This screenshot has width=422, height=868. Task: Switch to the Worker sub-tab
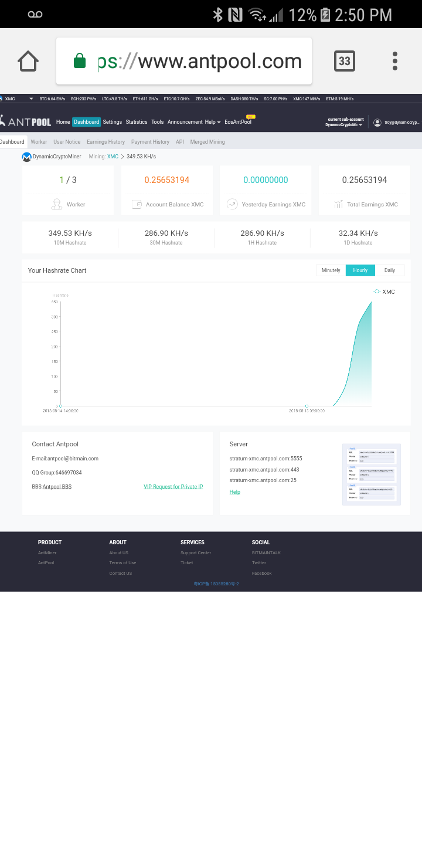39,142
